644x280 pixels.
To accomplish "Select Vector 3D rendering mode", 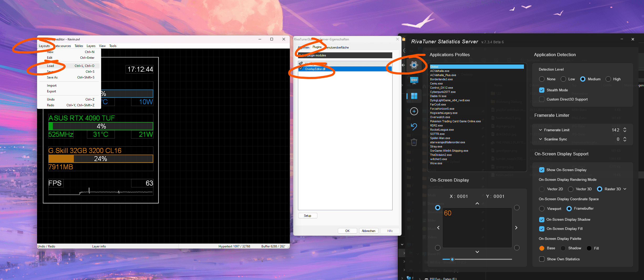I will coord(571,189).
